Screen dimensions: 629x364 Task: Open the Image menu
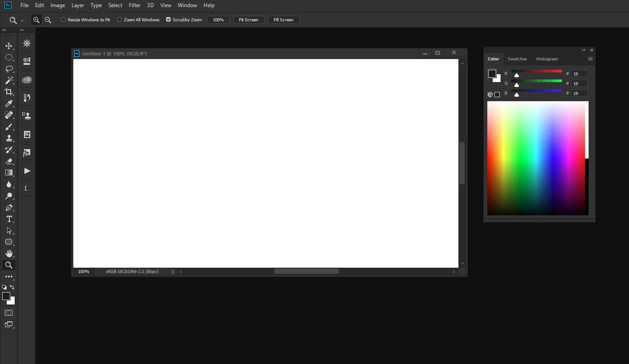point(58,5)
